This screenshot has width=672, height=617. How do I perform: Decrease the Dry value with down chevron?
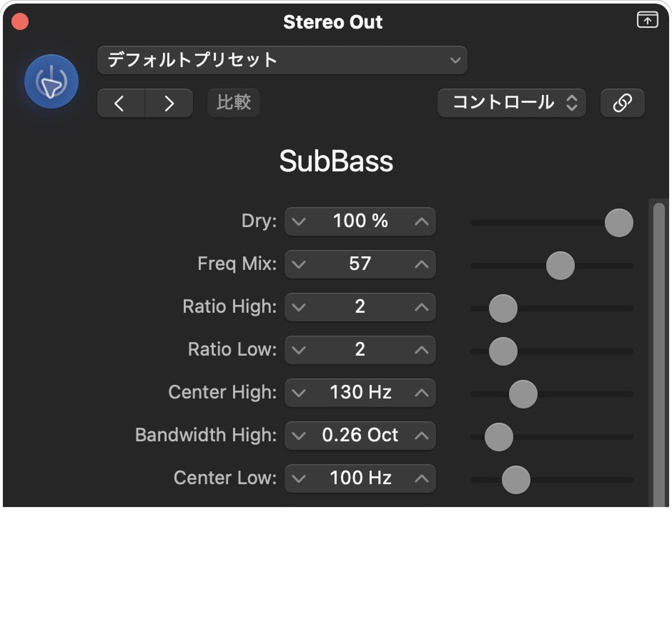pyautogui.click(x=299, y=222)
